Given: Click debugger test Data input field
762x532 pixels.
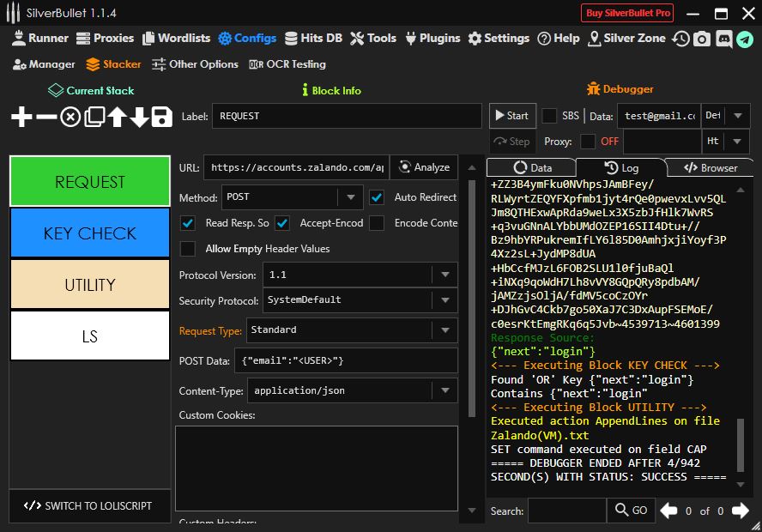Looking at the screenshot, I should pos(659,116).
